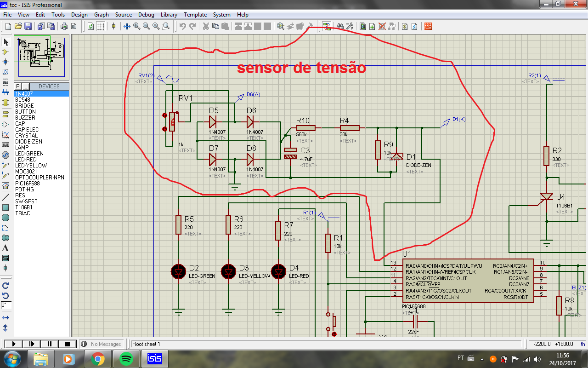The width and height of the screenshot is (588, 368).
Task: Open Spotify from taskbar
Action: 126,359
